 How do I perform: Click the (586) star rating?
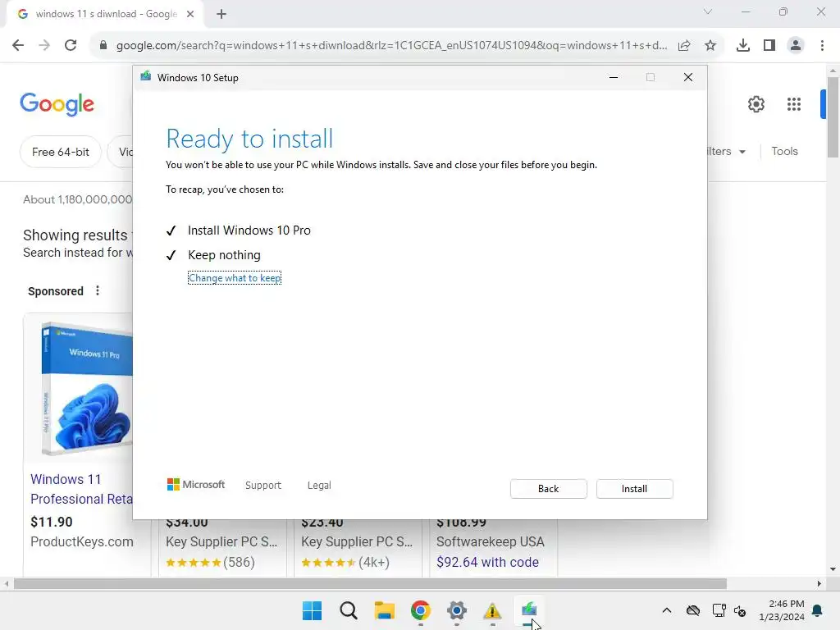point(210,563)
